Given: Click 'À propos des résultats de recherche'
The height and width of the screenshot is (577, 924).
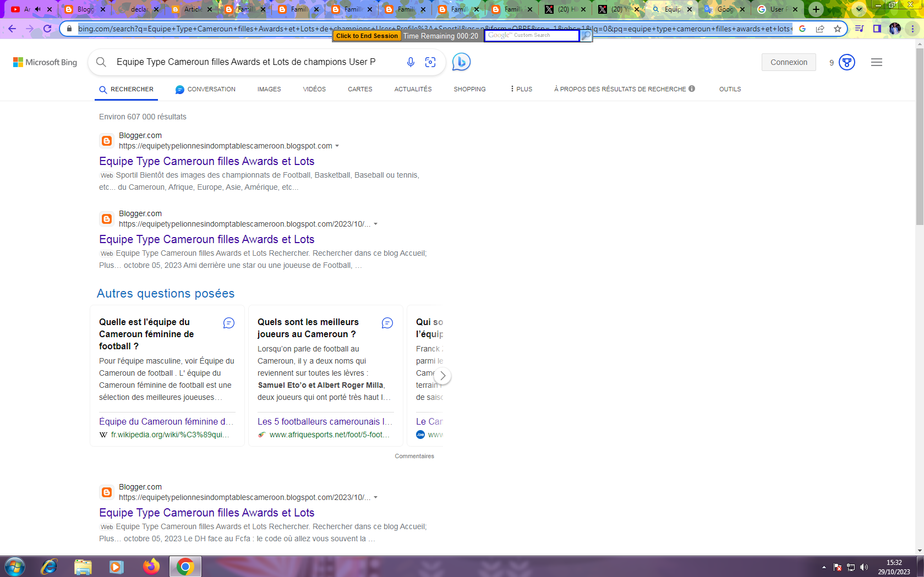Looking at the screenshot, I should point(624,89).
